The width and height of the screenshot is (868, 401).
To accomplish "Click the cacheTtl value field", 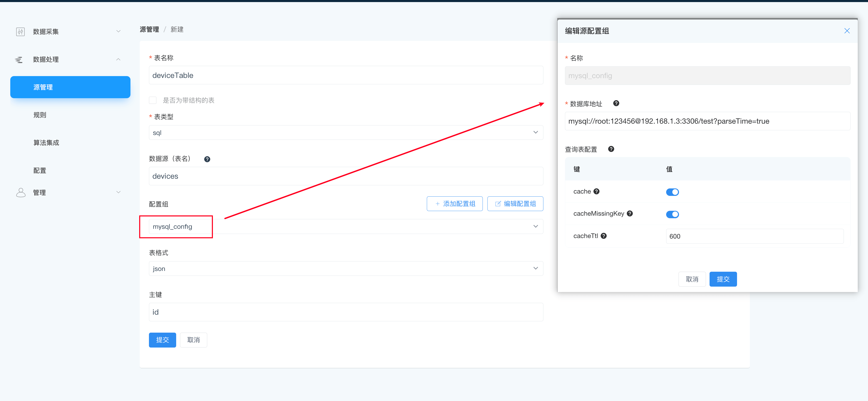I will click(x=754, y=236).
